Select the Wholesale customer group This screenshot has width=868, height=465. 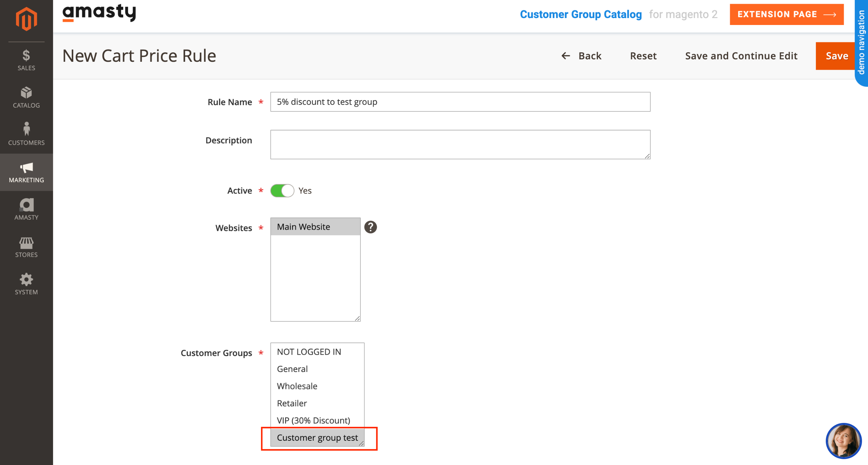[297, 386]
